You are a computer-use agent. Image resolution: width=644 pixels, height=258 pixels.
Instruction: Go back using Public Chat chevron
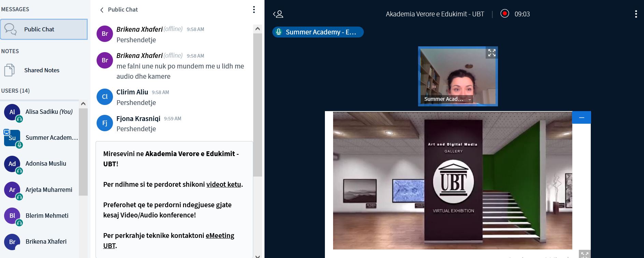click(x=102, y=10)
